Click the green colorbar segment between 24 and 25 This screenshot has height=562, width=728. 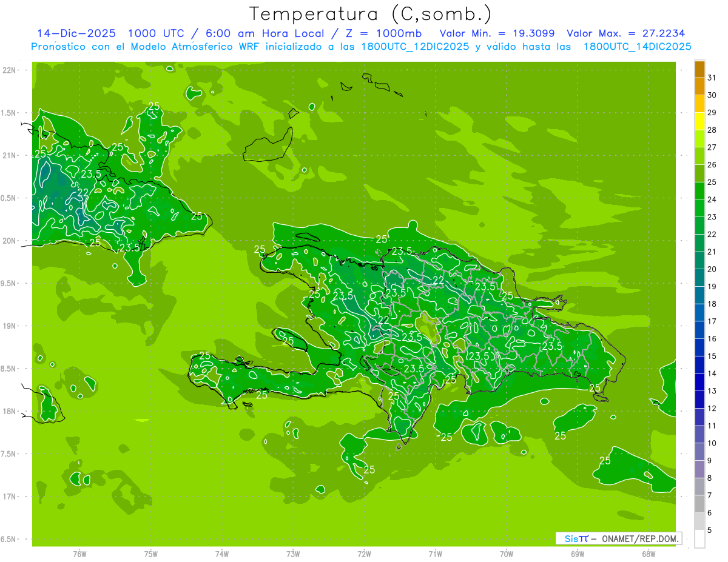[699, 190]
